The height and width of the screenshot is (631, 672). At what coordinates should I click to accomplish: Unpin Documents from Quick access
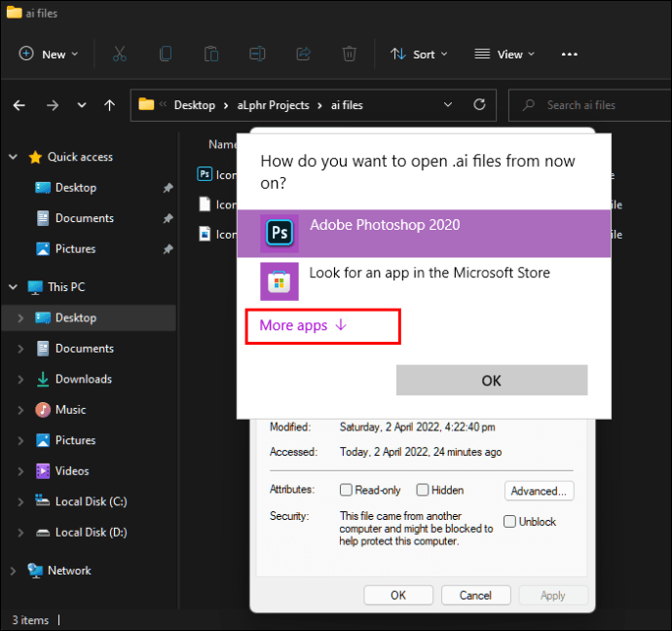[x=168, y=218]
